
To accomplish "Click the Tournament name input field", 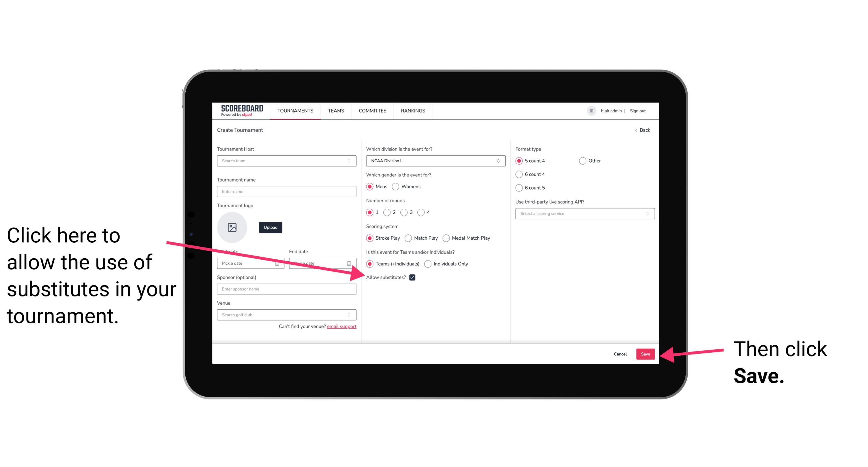I will [x=287, y=191].
